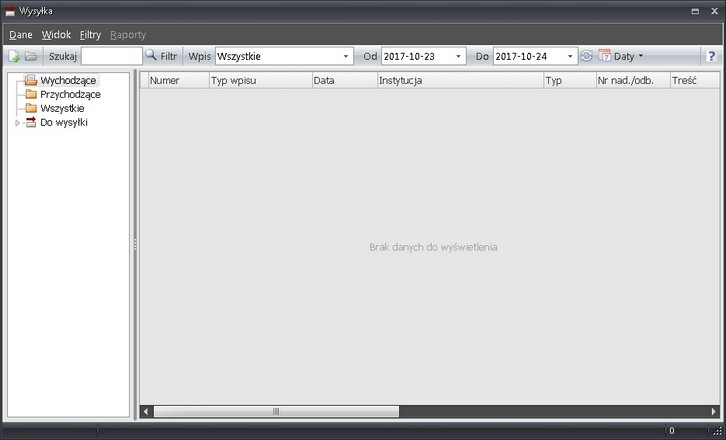Open the Daty calendar dropdown
This screenshot has height=440, width=726.
(620, 56)
